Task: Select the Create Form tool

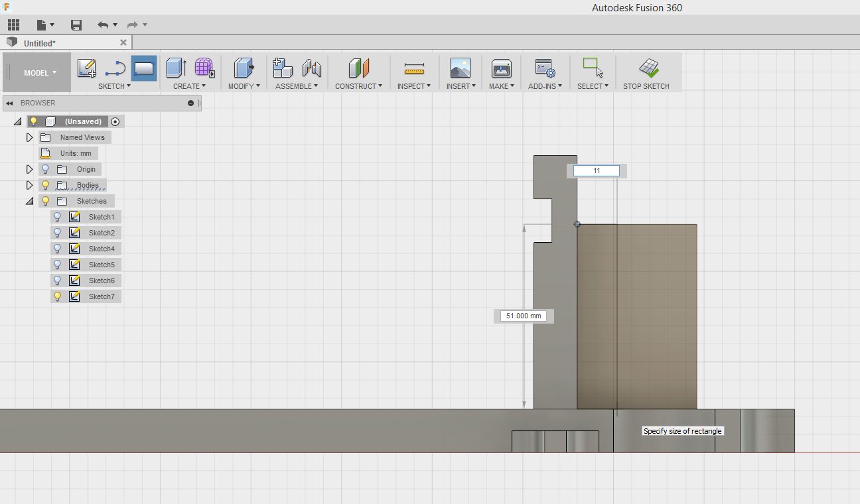Action: coord(204,68)
